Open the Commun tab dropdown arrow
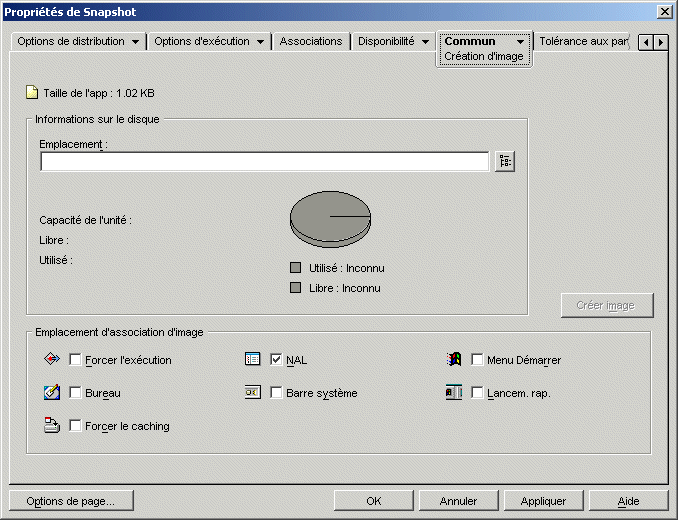Viewport: 678px width, 520px height. 520,42
